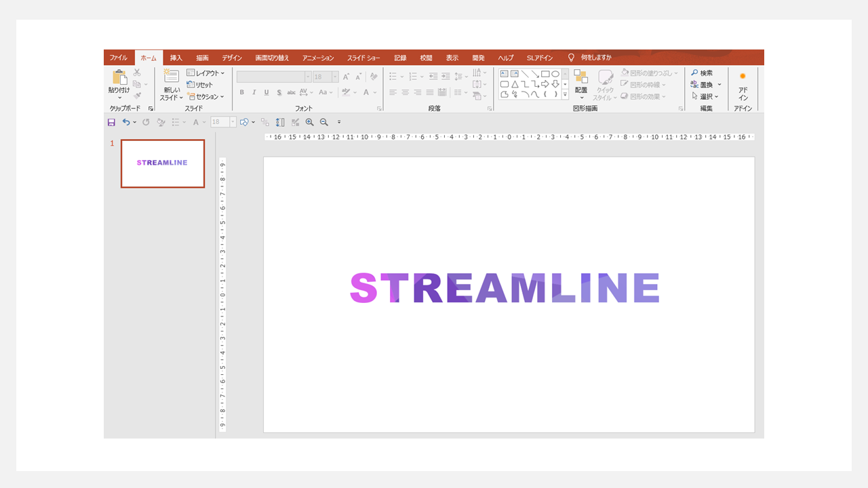Click the New Slide (新しいスライド) icon
868x488 pixels.
point(171,77)
